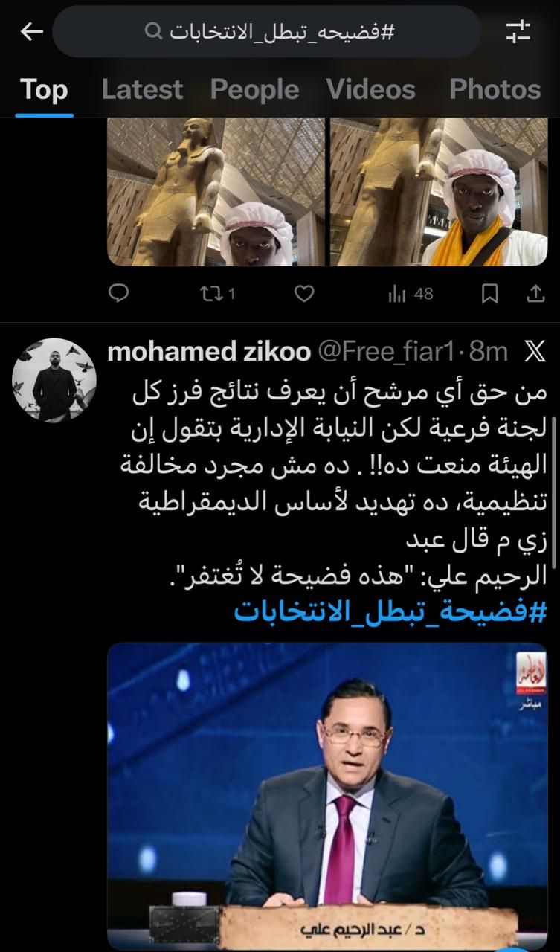
Task: Tap the back arrow icon
Action: [31, 31]
